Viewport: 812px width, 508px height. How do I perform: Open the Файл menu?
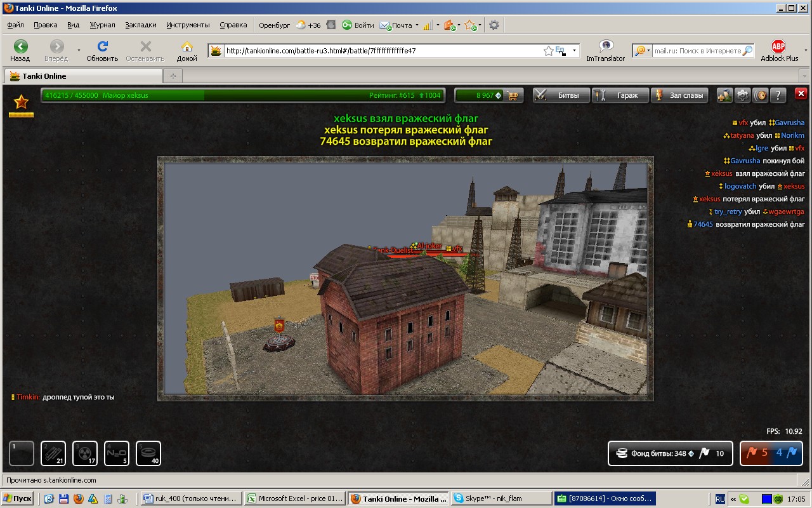[15, 25]
